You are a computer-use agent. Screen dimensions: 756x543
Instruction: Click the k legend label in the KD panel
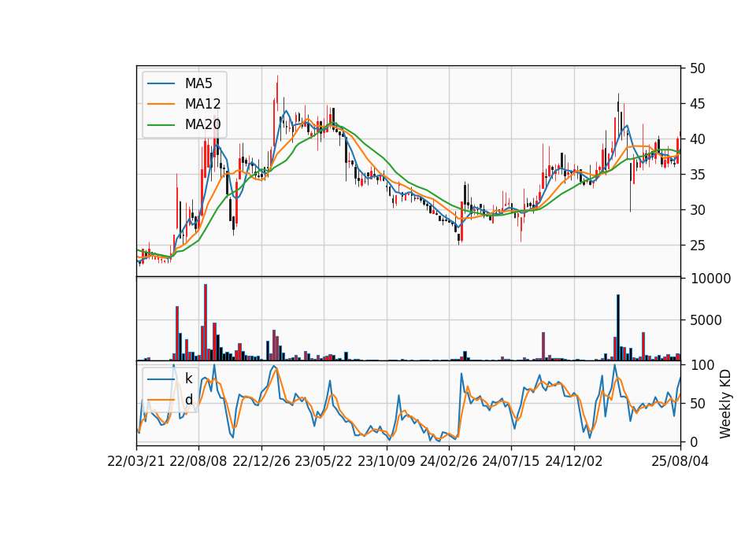click(x=188, y=379)
